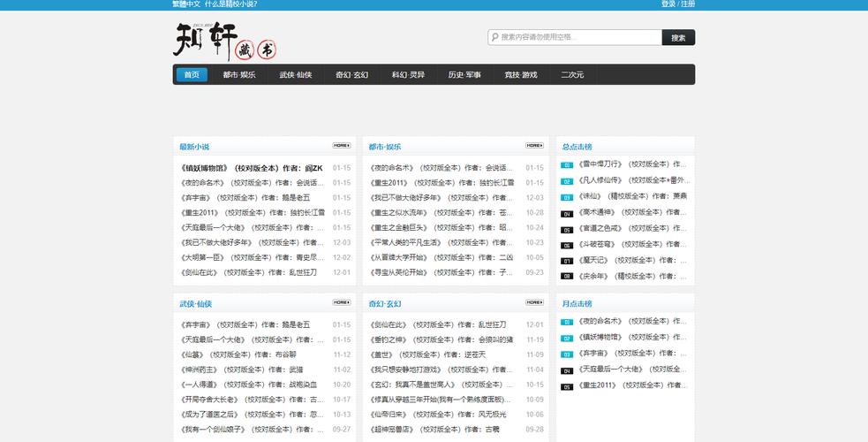Open 历史·军事 category in navbar
The image size is (868, 442).
point(464,75)
